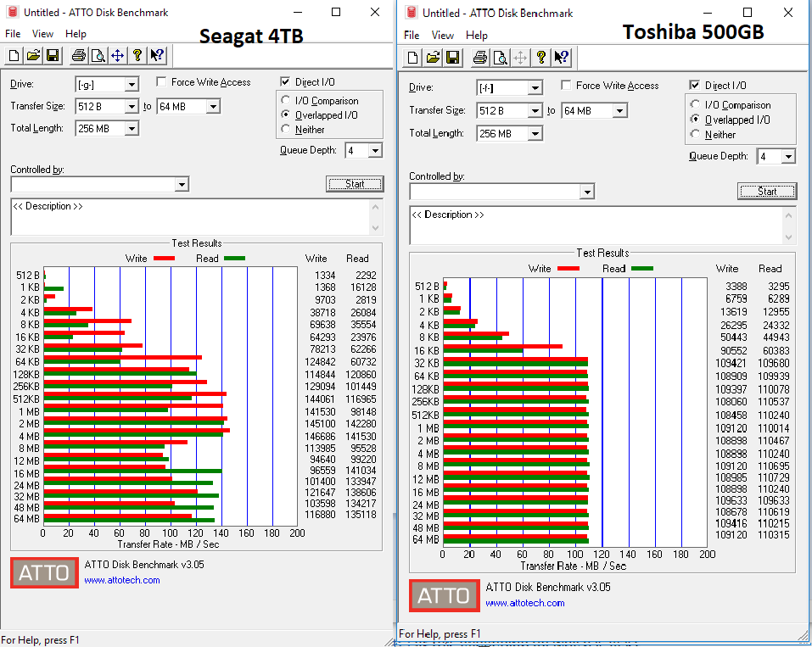Image resolution: width=812 pixels, height=647 pixels.
Task: Click red Write legend swatch in Toshiba window
Action: [x=568, y=268]
